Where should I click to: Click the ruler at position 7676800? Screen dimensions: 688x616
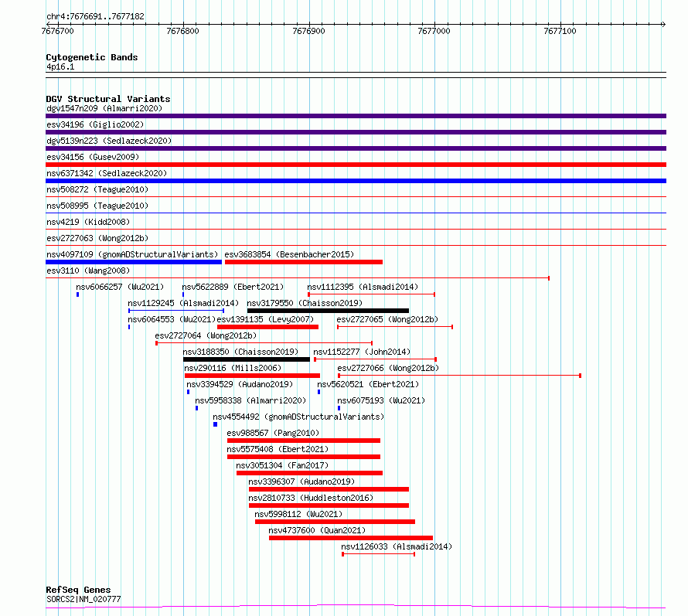coord(183,31)
